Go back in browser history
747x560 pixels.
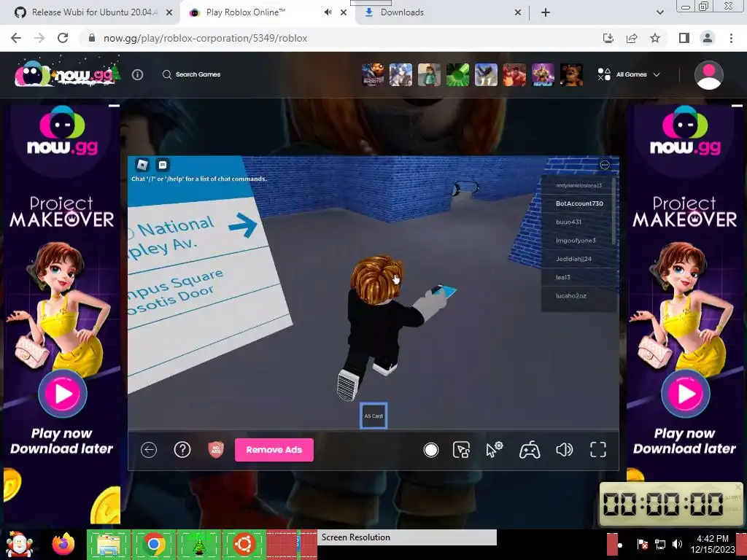(x=16, y=38)
